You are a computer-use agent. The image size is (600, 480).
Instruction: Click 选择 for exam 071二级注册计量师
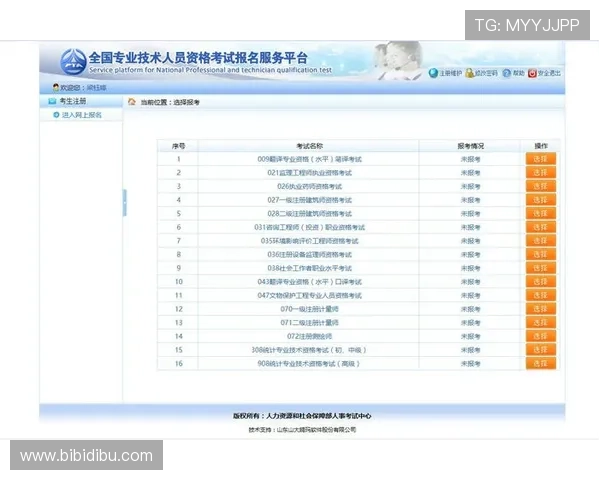(541, 322)
